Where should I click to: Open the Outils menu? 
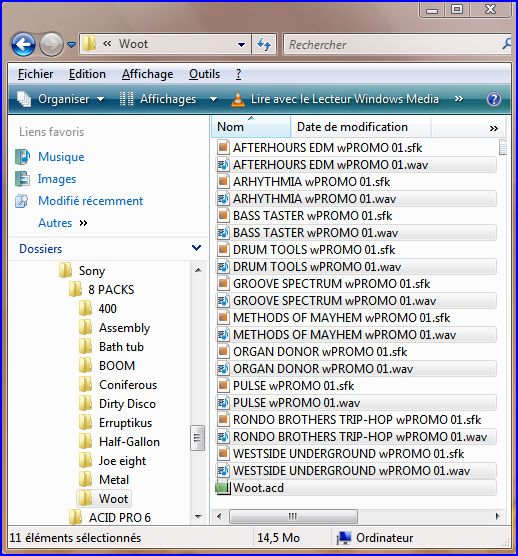click(204, 74)
